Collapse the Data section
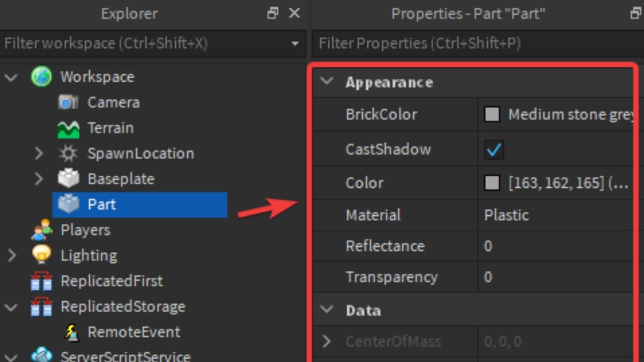 [x=327, y=310]
